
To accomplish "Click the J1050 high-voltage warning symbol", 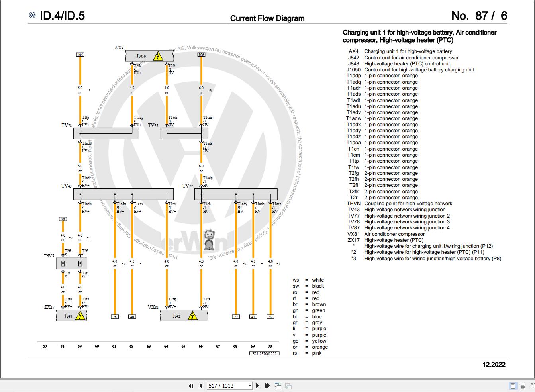I will click(158, 56).
